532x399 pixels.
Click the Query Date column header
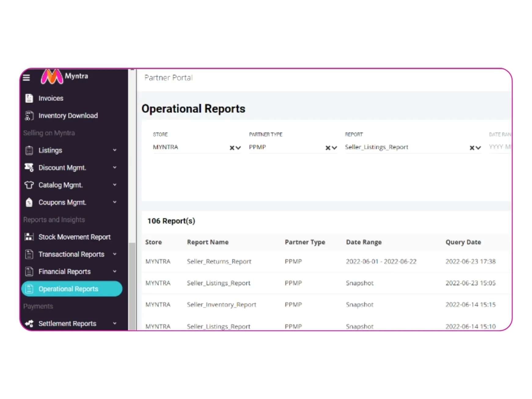(x=463, y=242)
